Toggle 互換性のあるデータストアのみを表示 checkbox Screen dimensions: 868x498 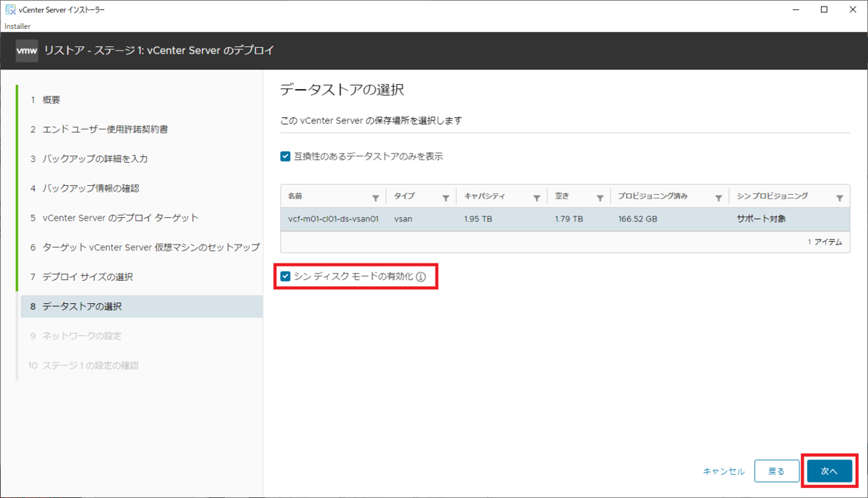point(285,156)
